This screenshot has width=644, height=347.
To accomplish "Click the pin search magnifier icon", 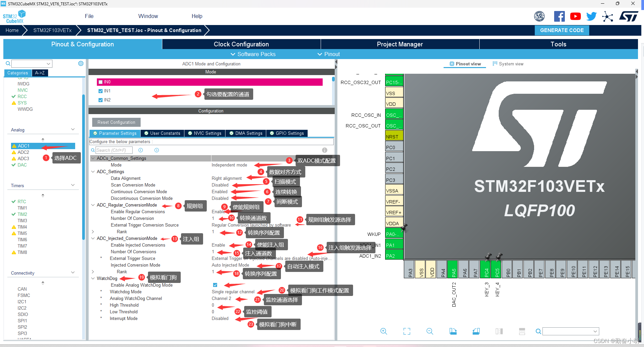I will click(538, 331).
